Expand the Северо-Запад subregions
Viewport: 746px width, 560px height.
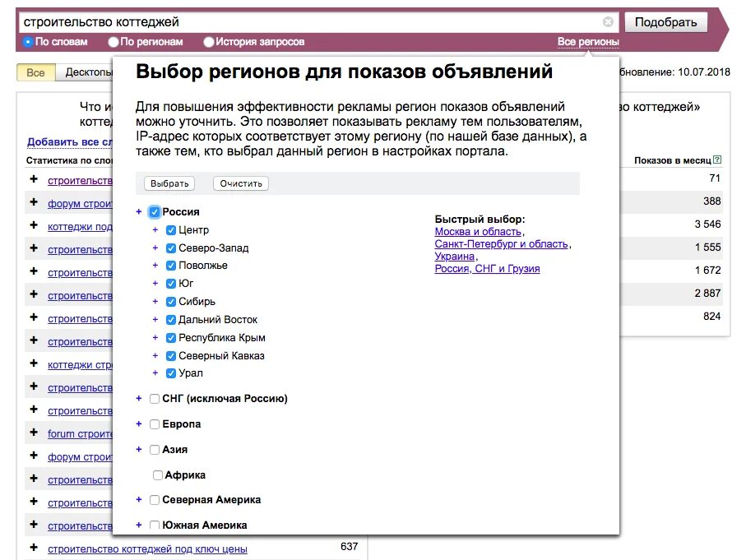coord(155,248)
